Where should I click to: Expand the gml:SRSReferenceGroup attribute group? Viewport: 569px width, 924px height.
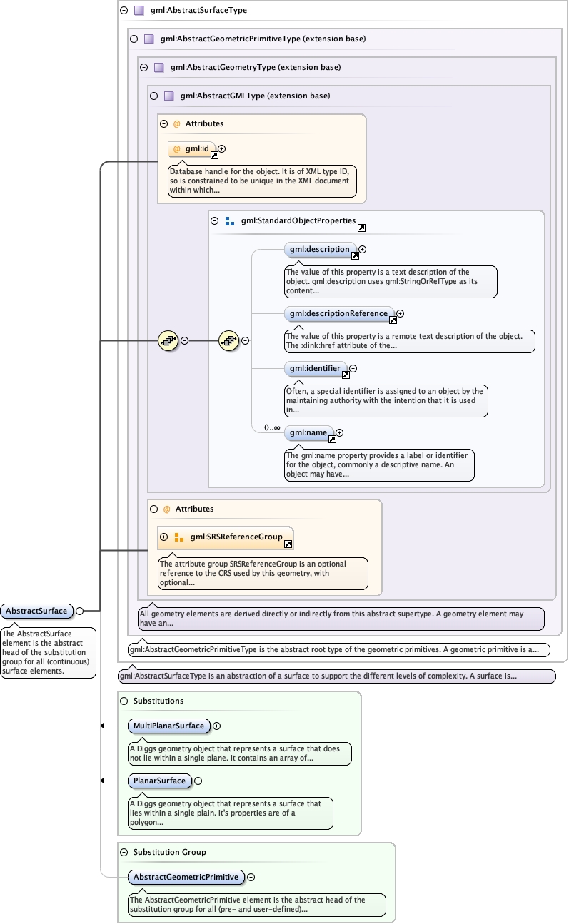coord(163,537)
